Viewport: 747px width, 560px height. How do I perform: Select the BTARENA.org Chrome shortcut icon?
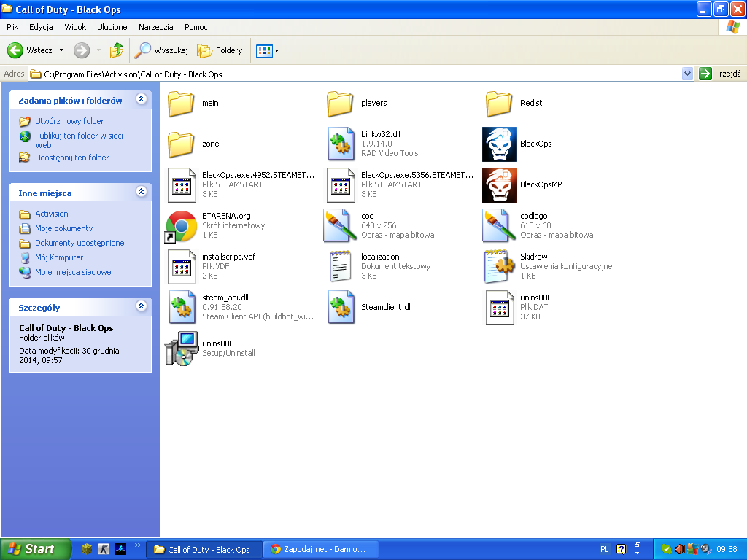tap(181, 226)
